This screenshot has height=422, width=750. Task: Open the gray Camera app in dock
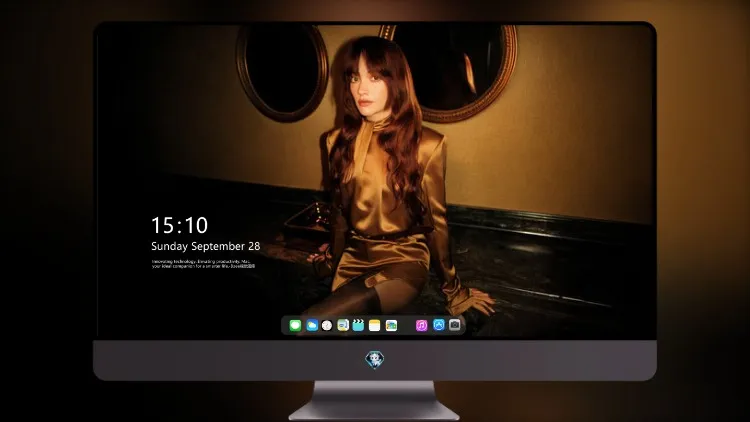[455, 325]
